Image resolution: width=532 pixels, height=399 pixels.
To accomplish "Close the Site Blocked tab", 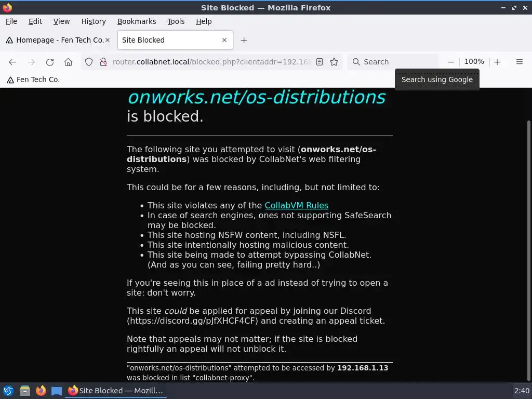I will [x=224, y=40].
